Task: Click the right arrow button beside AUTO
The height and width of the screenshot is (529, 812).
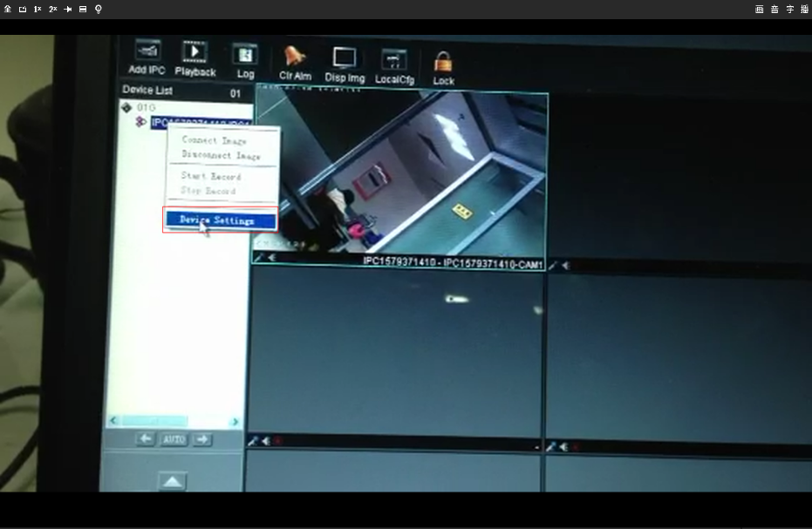Action: click(201, 439)
